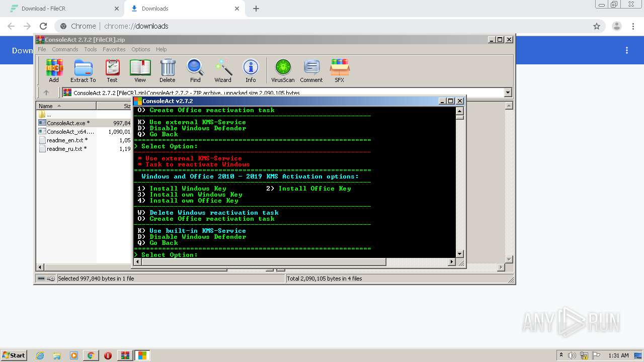The height and width of the screenshot is (362, 644).
Task: Close the Download - FileCR tab
Action: [x=117, y=9]
